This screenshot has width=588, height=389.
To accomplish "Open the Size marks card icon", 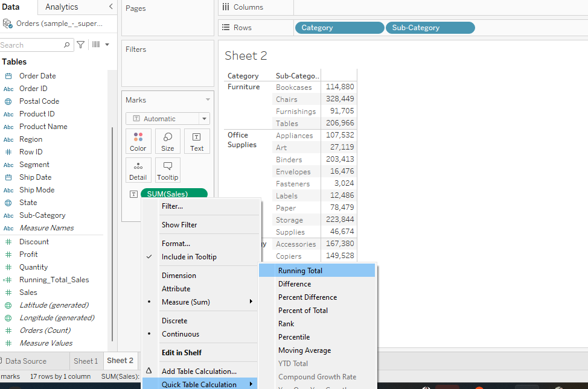I will [167, 141].
